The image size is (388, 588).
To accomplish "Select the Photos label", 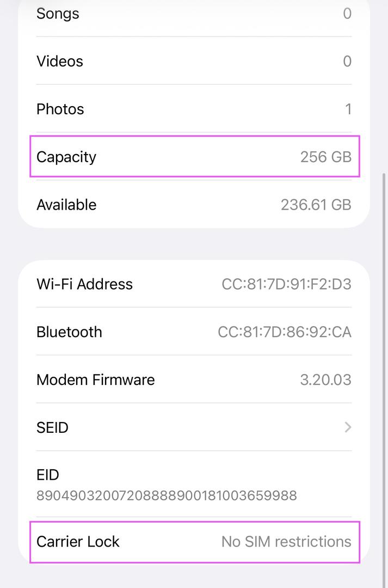I will pyautogui.click(x=60, y=109).
